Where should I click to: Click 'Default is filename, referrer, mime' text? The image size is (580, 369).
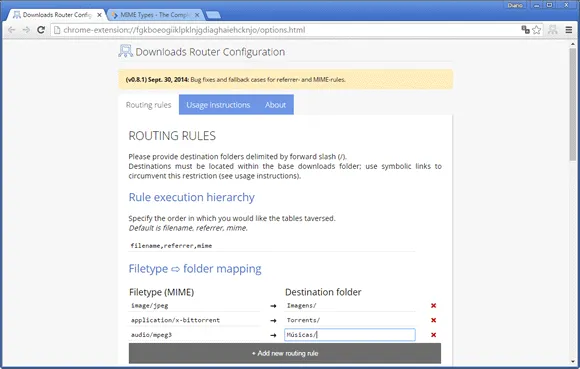coord(188,228)
